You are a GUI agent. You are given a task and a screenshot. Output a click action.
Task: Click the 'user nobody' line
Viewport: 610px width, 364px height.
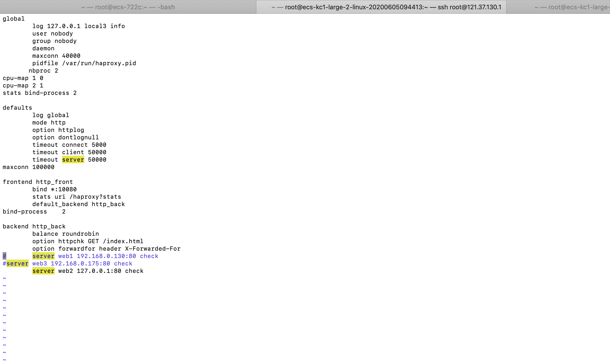click(x=52, y=34)
